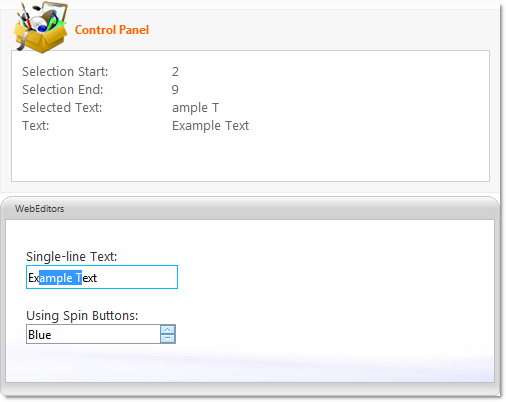
Task: Click the Selected Text label
Action: point(62,108)
